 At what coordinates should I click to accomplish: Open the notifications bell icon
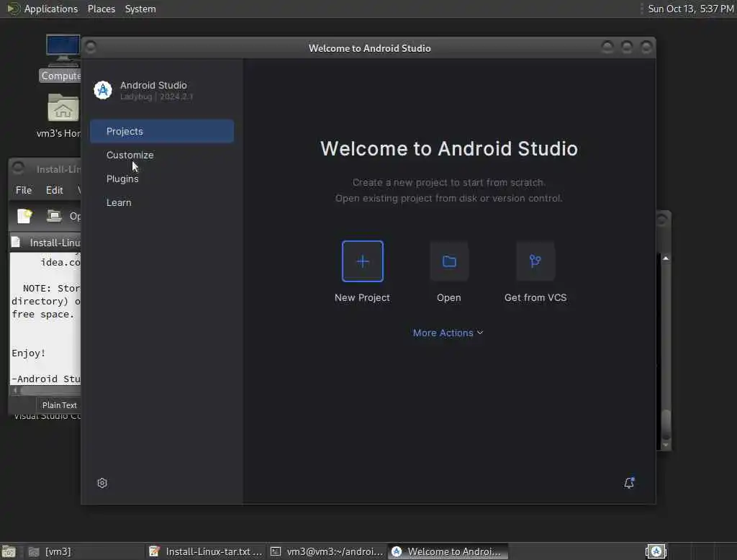pos(629,483)
